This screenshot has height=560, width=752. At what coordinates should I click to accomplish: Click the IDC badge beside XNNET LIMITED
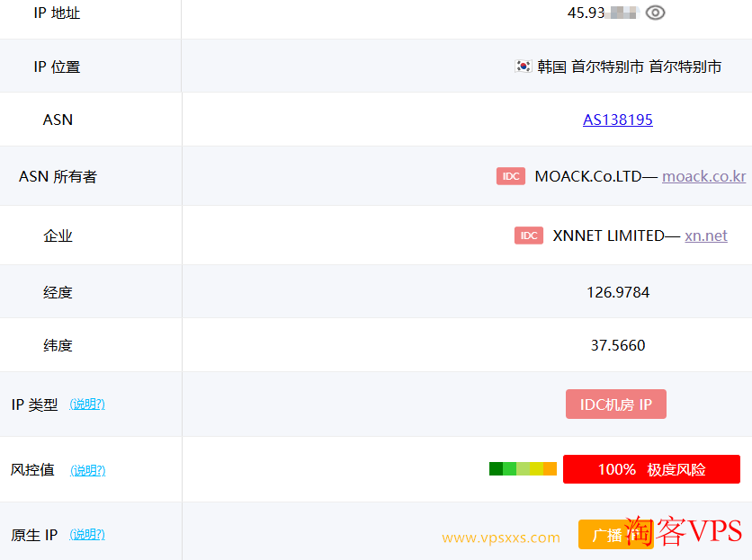click(529, 236)
